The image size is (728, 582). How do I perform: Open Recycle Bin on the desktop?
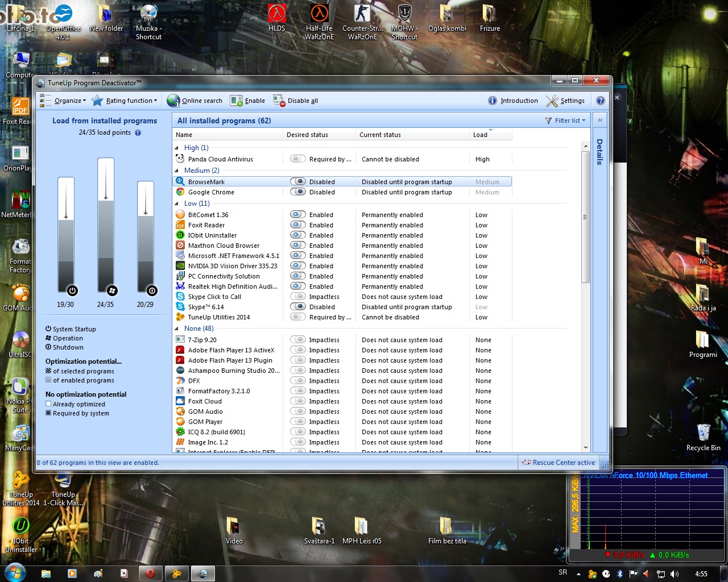coord(704,438)
